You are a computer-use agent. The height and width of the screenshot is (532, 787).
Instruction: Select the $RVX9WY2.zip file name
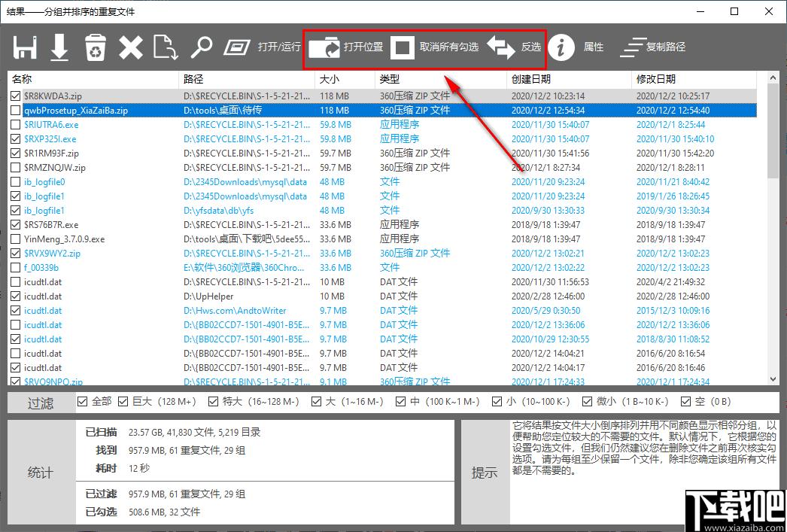tap(52, 254)
